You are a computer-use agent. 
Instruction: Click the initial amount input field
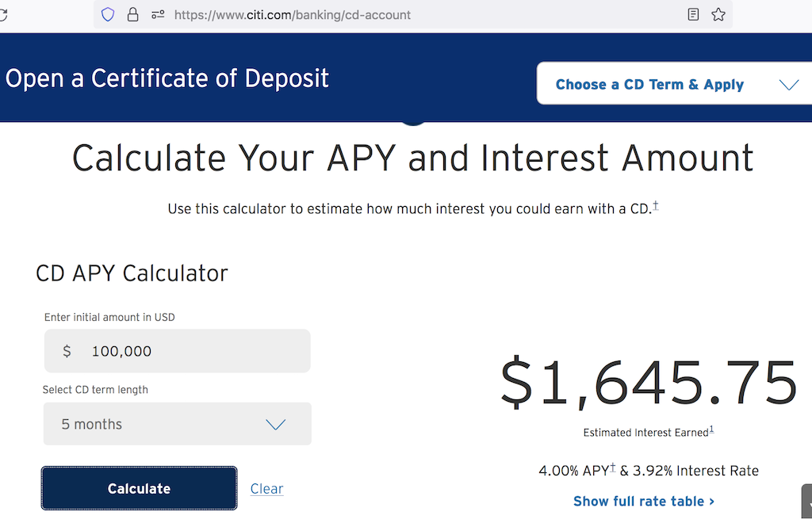point(177,350)
